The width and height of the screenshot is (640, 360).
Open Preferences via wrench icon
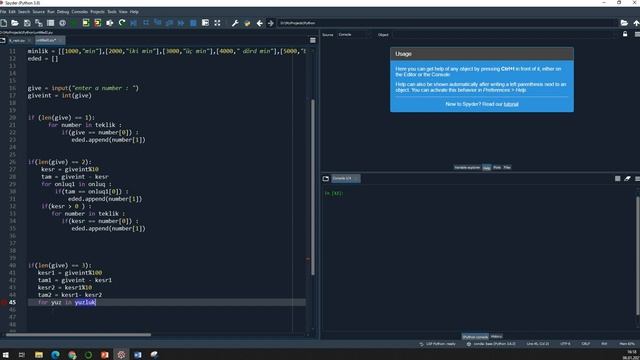pos(235,23)
